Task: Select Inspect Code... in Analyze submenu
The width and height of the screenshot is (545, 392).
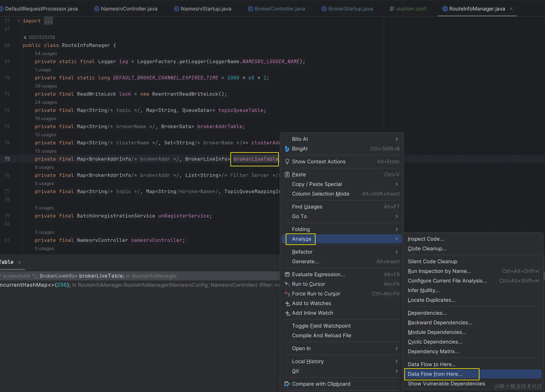Action: (473, 239)
